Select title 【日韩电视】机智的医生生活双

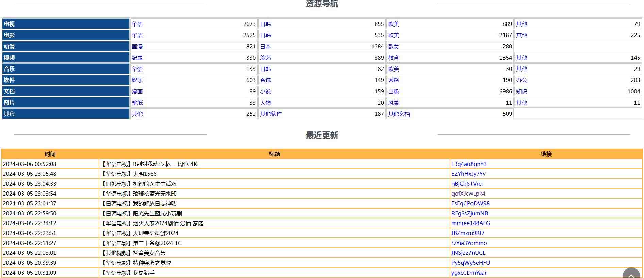(138, 184)
